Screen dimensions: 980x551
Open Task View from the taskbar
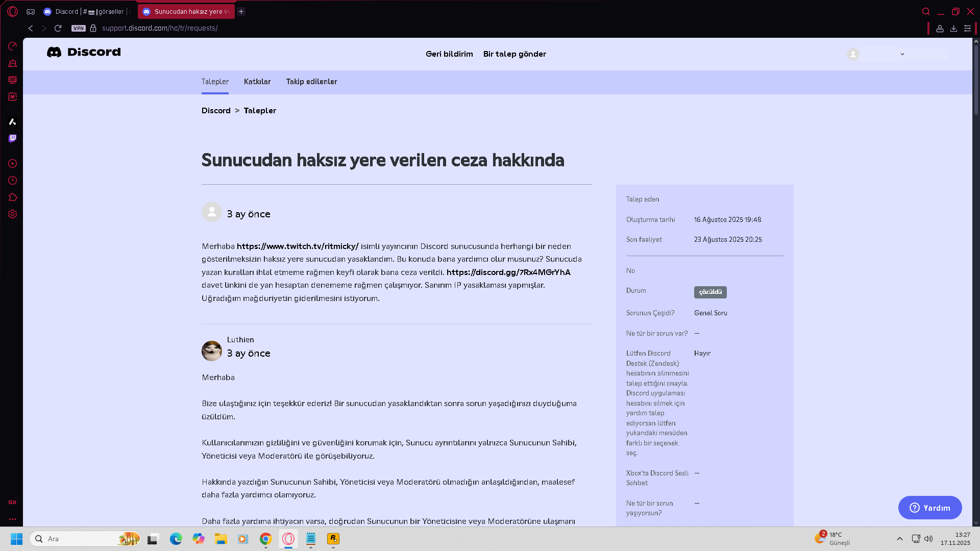click(x=153, y=539)
